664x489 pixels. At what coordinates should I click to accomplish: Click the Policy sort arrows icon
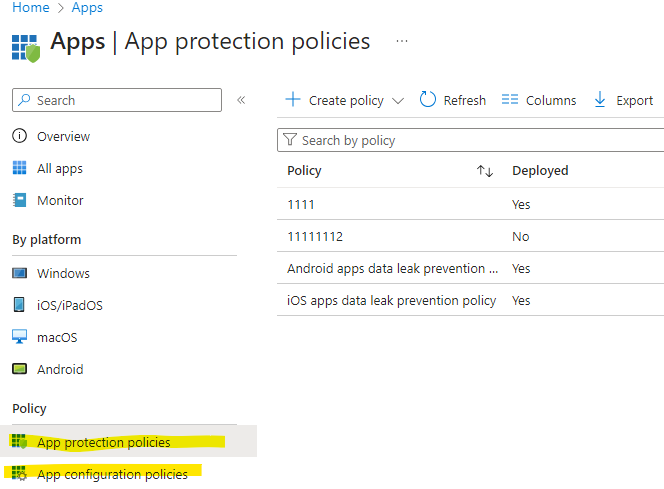tap(484, 171)
